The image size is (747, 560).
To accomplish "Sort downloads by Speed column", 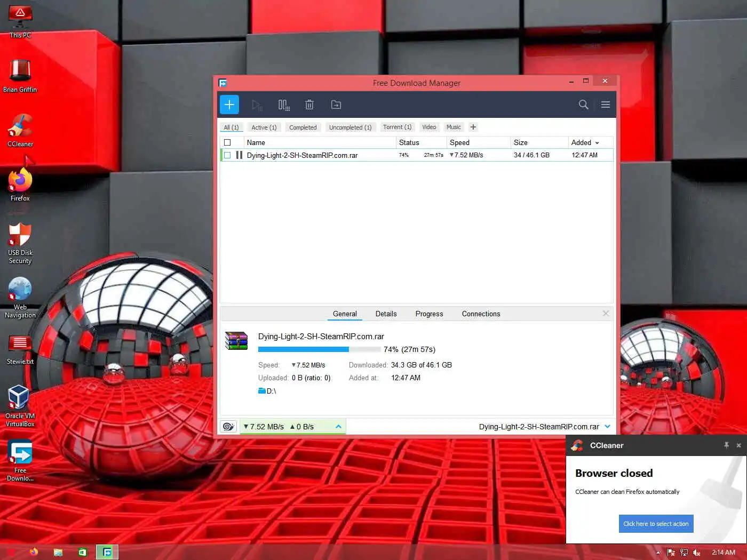I will pos(479,142).
